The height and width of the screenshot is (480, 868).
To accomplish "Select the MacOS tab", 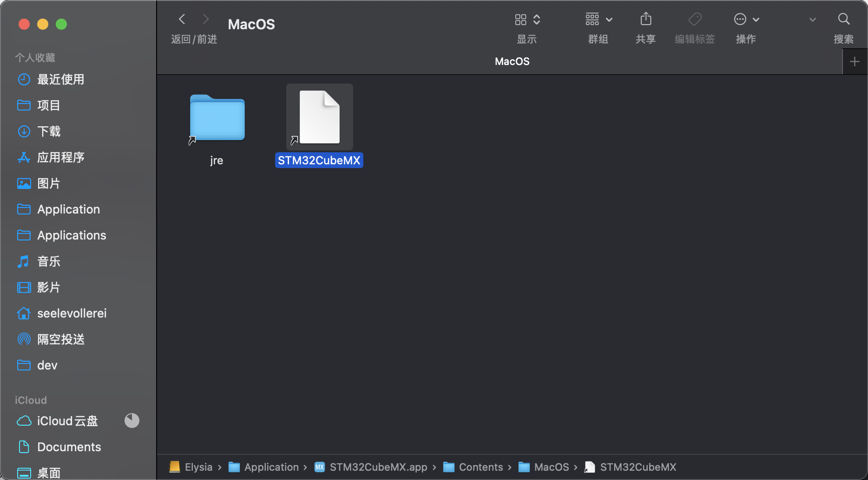I will pos(512,62).
